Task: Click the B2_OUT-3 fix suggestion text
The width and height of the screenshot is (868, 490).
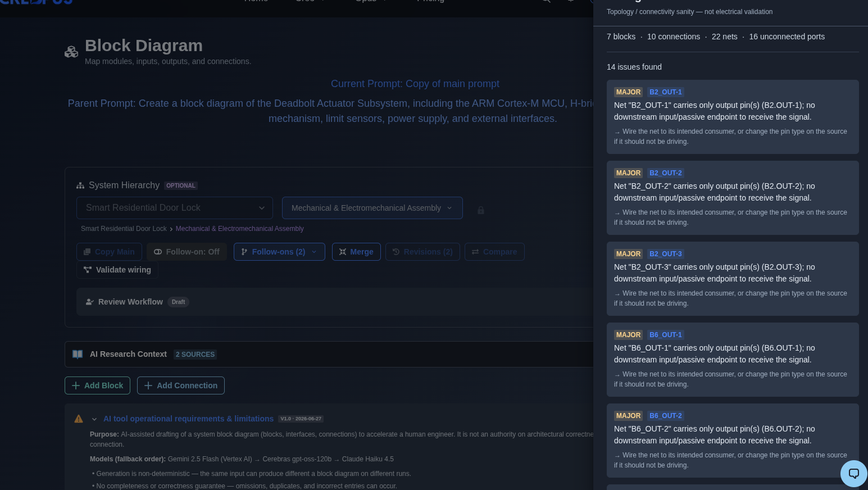Action: 730,298
